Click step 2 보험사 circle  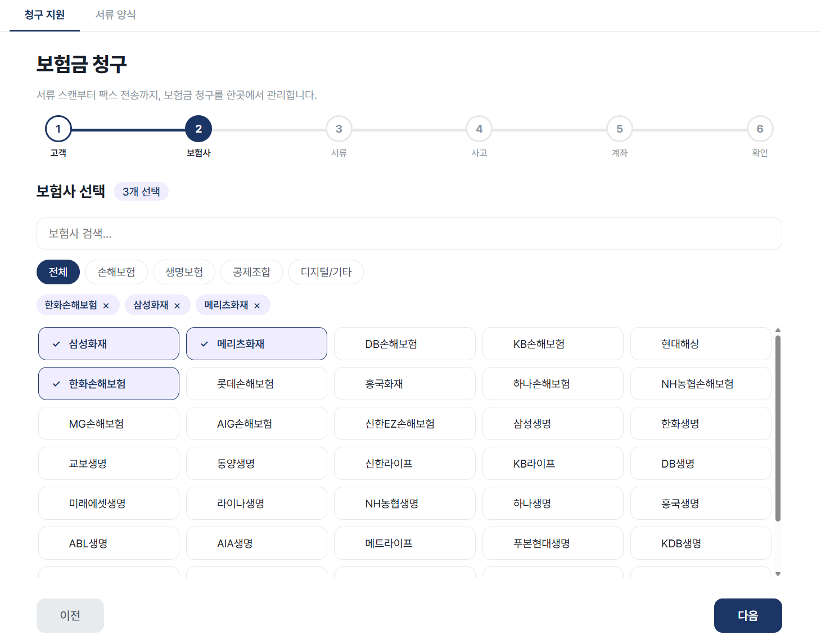(x=199, y=129)
